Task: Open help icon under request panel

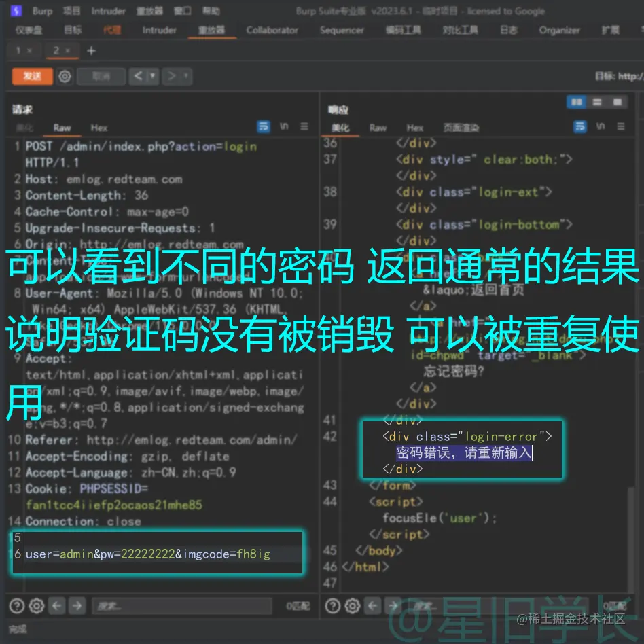Action: [x=17, y=606]
